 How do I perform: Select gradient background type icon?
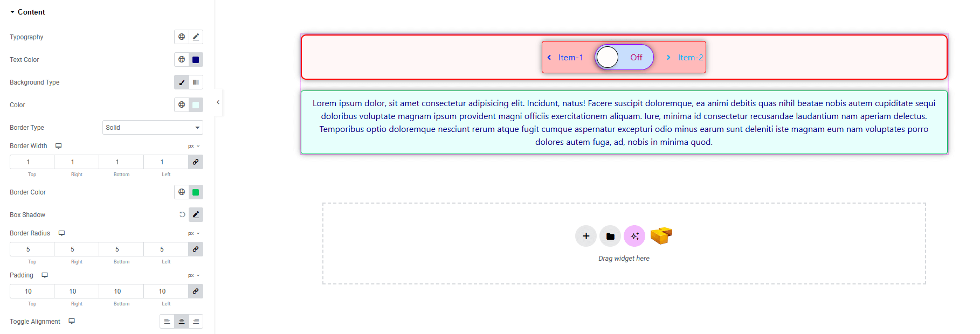(196, 82)
